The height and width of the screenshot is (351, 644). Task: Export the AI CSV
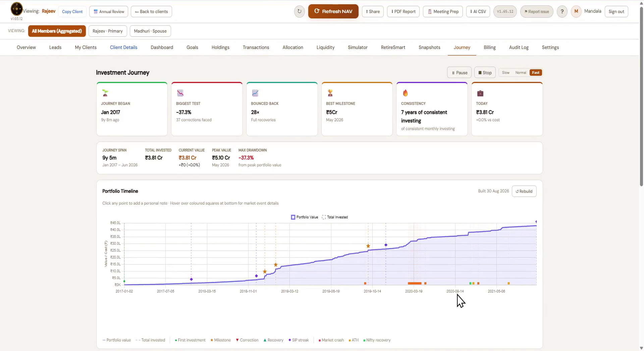pyautogui.click(x=478, y=11)
